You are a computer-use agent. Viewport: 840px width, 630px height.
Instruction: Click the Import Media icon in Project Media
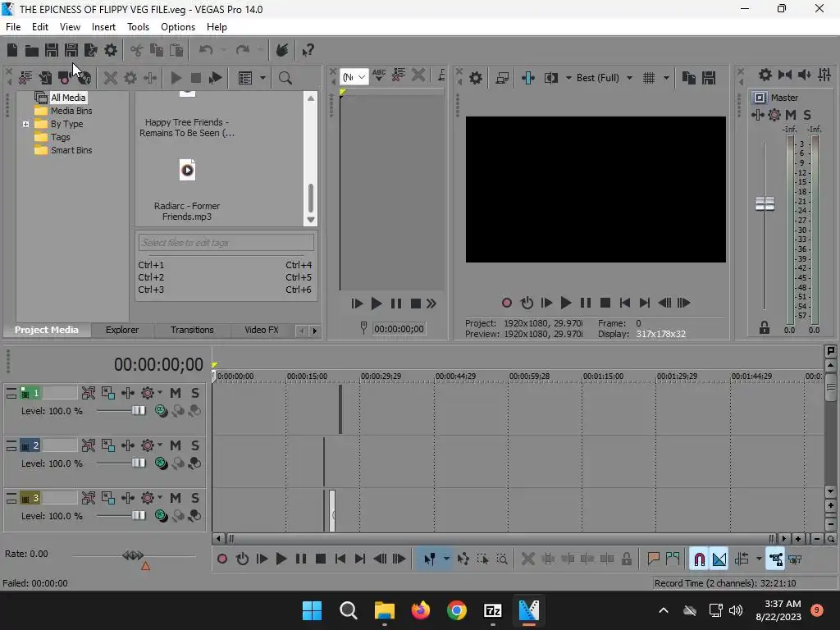(x=45, y=78)
